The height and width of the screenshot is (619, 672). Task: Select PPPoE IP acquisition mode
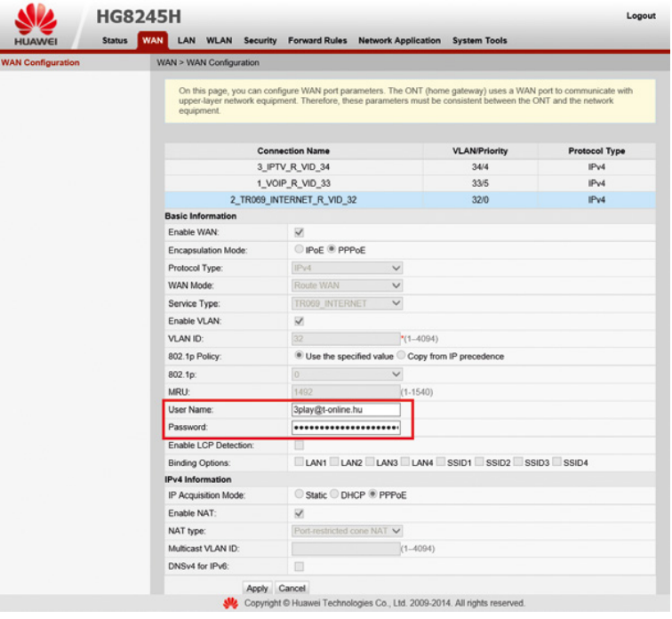372,494
